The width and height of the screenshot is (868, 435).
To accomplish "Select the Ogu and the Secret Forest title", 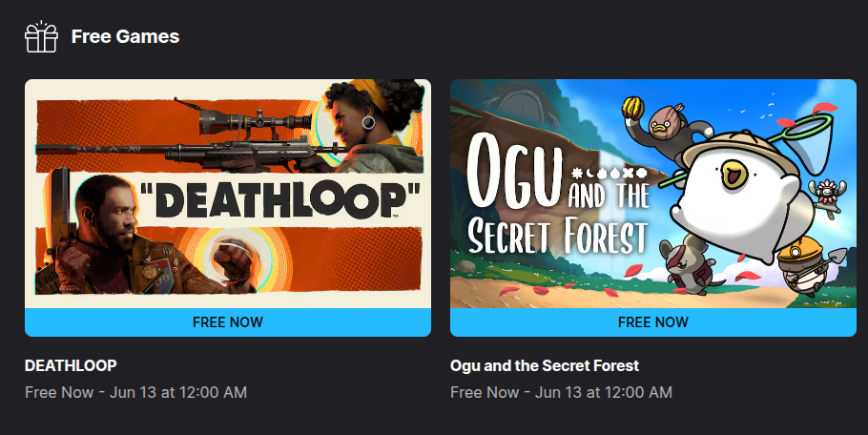I will point(545,365).
